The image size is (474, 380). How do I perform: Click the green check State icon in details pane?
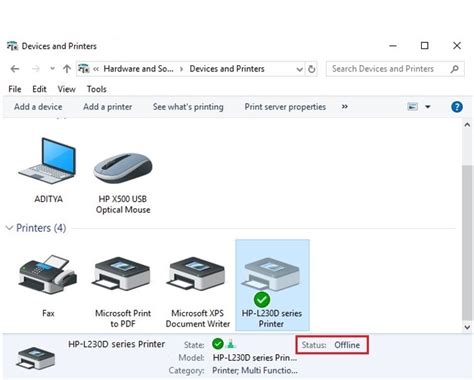217,343
